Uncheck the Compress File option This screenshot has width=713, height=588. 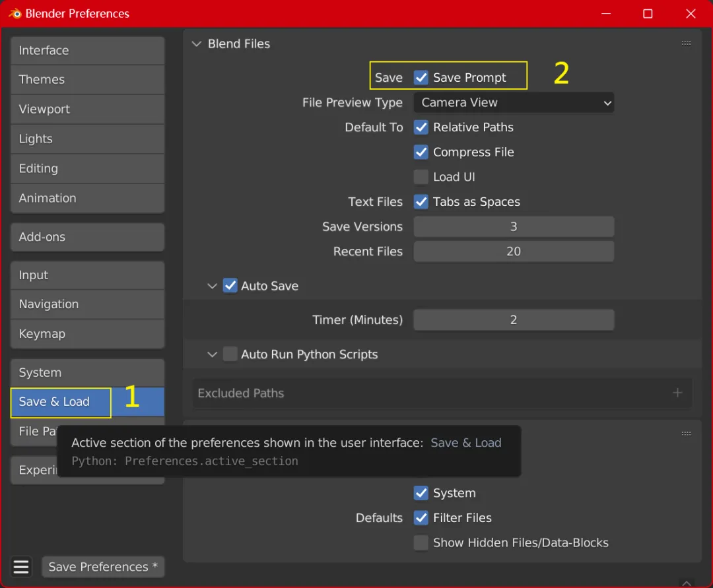421,152
